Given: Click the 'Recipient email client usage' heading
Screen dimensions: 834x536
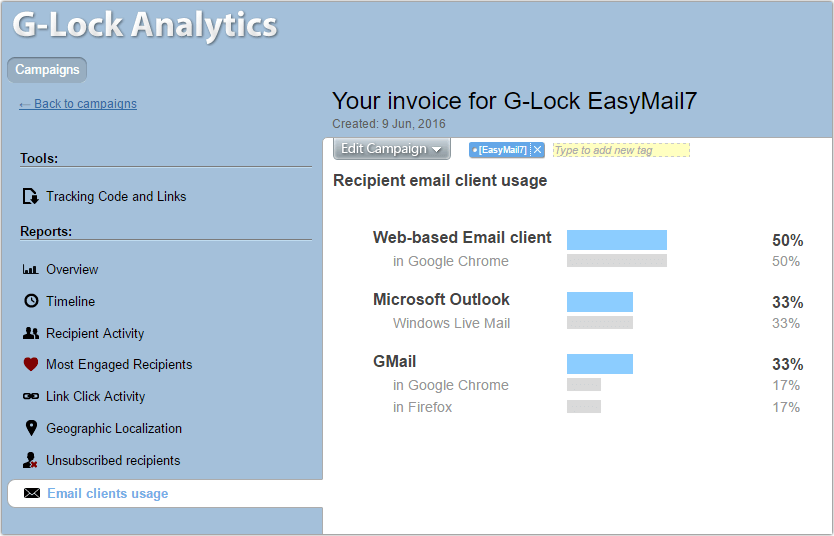Looking at the screenshot, I should point(440,181).
